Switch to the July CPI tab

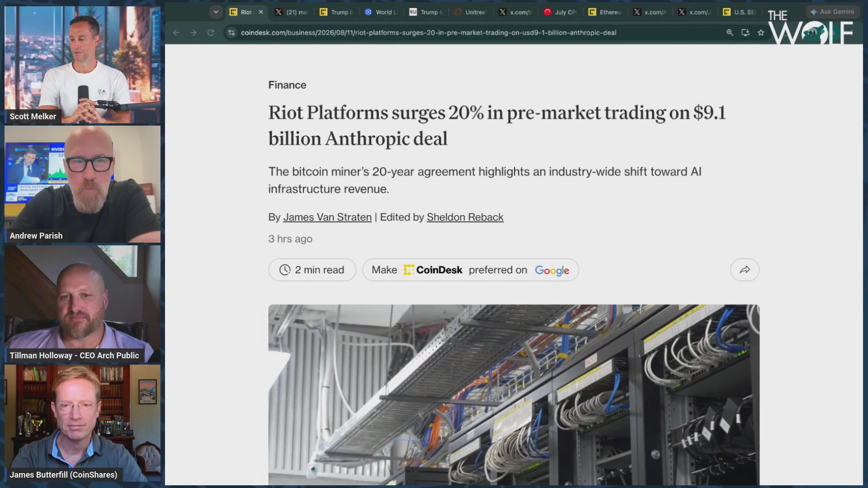click(x=561, y=12)
